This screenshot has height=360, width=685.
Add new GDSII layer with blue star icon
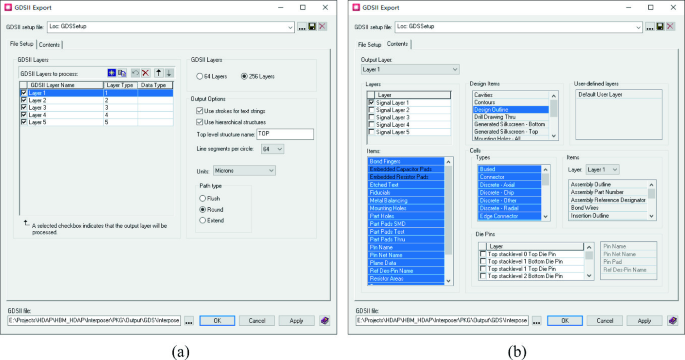112,73
